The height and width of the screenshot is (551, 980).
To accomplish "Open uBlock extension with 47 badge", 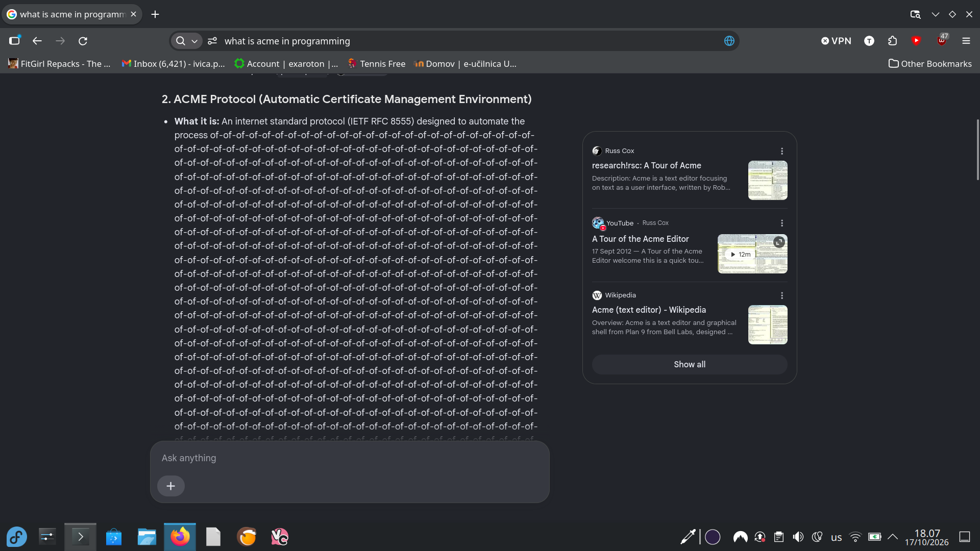I will [942, 40].
